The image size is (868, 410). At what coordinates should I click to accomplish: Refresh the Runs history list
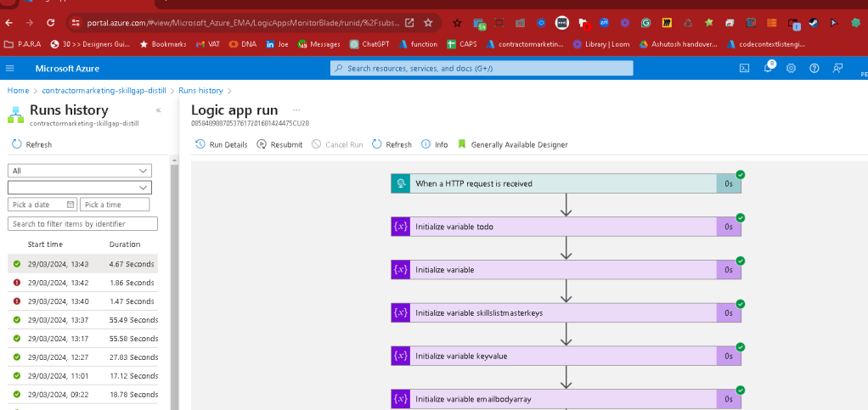(31, 144)
